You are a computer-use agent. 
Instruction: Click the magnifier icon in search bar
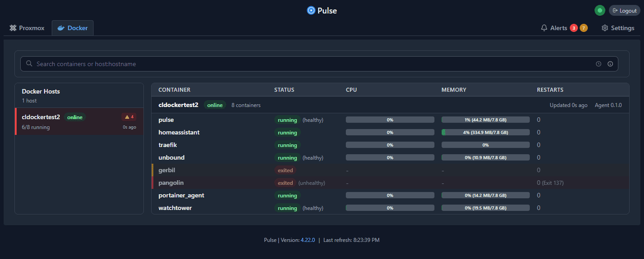point(29,64)
